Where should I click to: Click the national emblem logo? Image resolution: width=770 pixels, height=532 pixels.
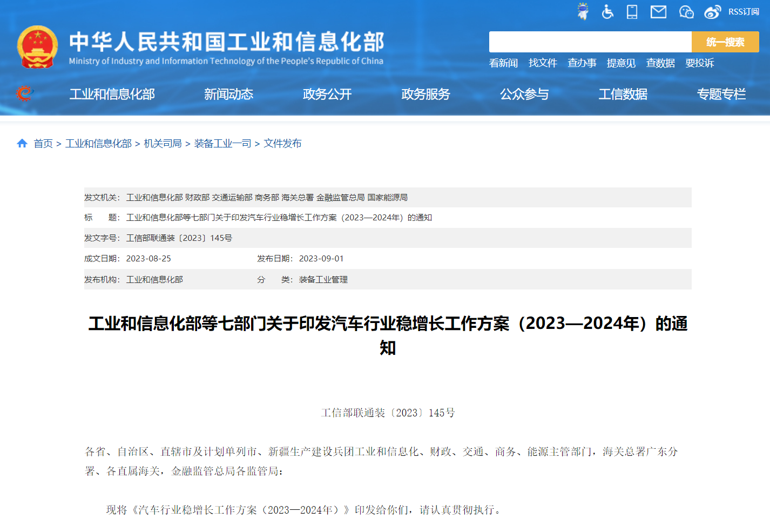pyautogui.click(x=37, y=48)
